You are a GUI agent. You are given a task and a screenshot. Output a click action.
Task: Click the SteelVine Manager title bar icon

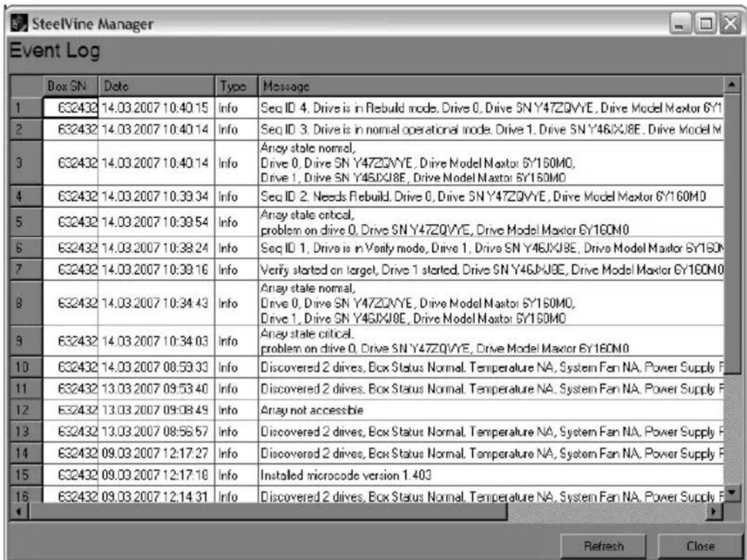tap(19, 23)
